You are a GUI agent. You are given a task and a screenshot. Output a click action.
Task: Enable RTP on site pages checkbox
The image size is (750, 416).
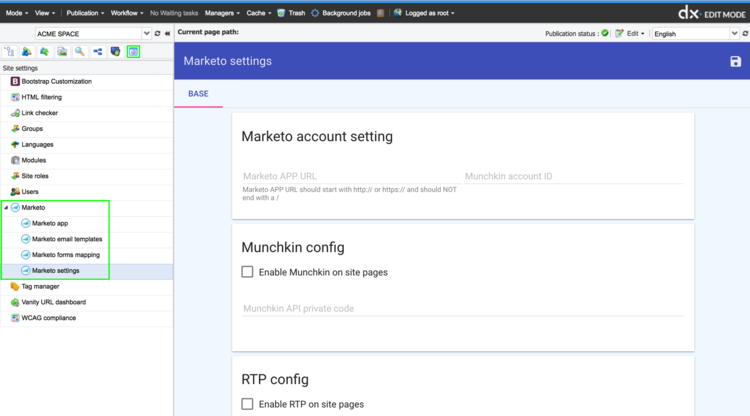tap(247, 404)
